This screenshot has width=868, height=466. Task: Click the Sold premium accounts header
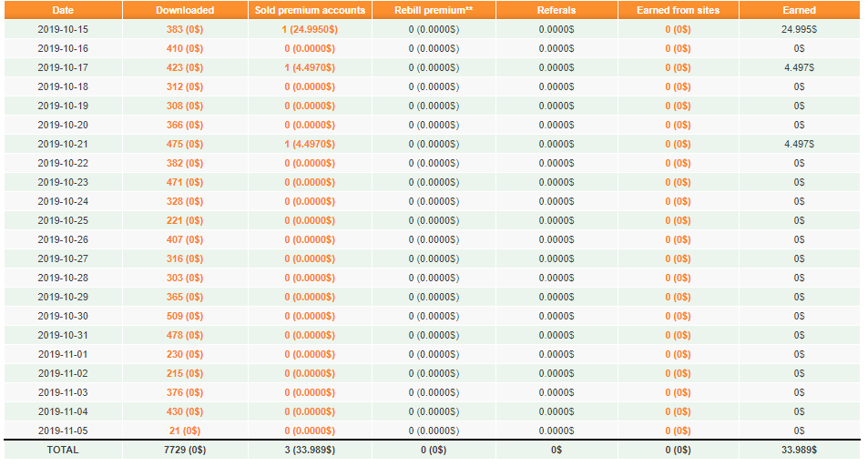[310, 10]
